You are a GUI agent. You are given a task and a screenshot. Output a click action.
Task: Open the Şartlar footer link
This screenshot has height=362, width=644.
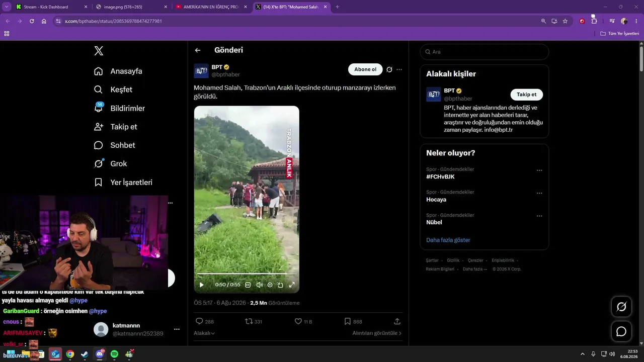[x=432, y=260]
